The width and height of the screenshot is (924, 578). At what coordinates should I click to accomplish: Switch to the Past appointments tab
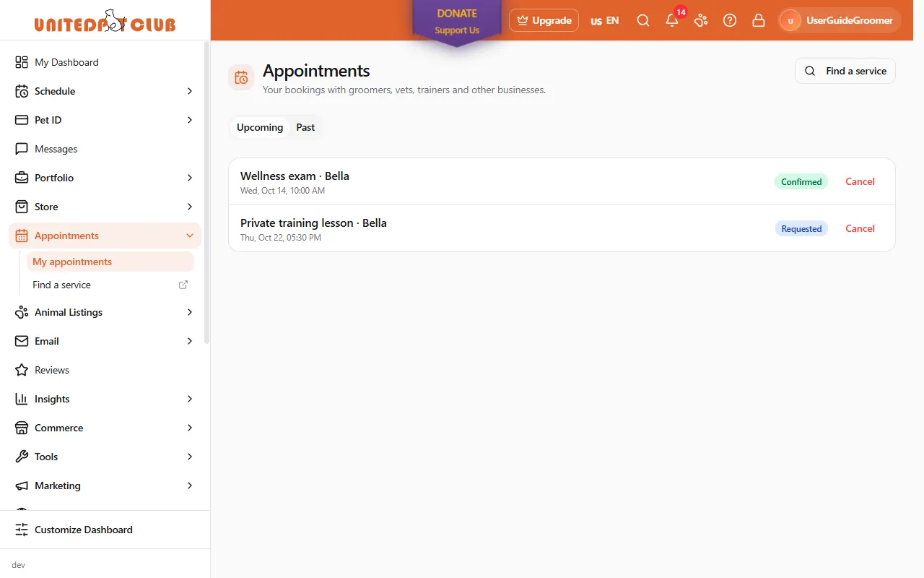pyautogui.click(x=305, y=127)
